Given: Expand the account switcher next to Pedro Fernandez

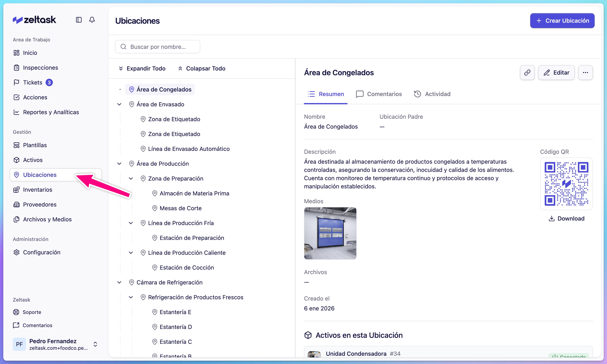Looking at the screenshot, I should tap(95, 344).
